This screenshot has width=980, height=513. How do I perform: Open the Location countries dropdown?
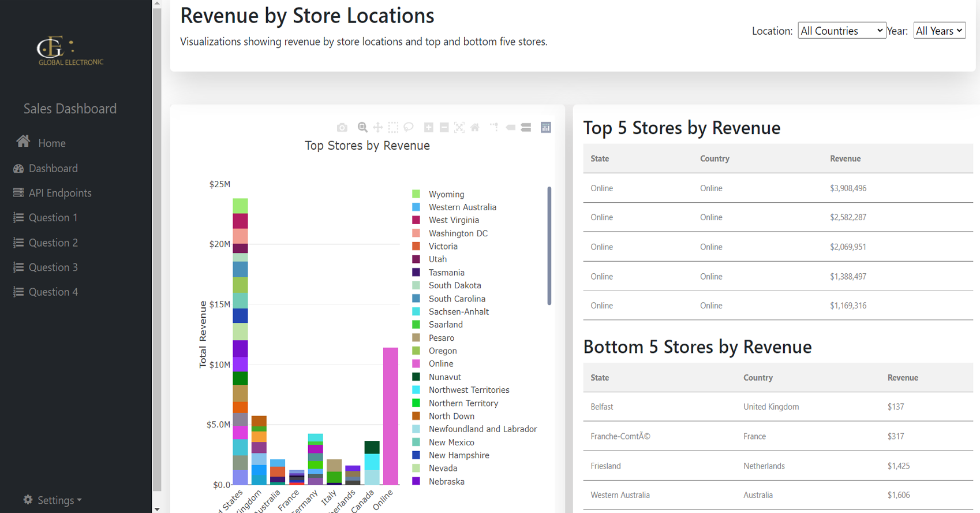pyautogui.click(x=841, y=31)
